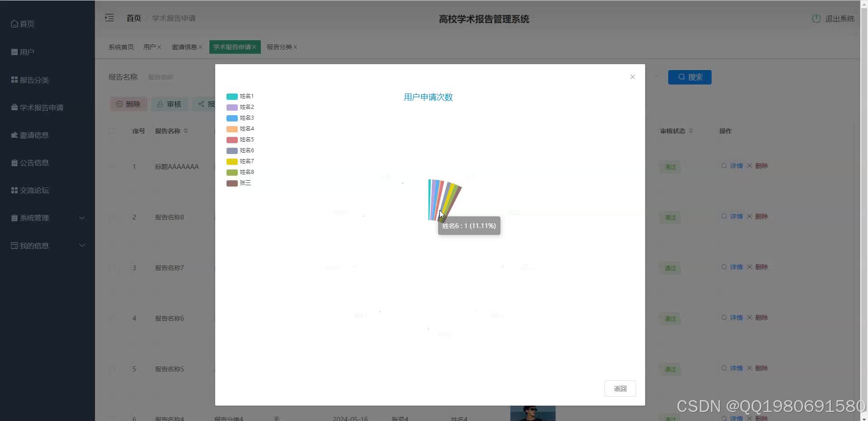Image resolution: width=868 pixels, height=421 pixels.
Task: Switch to the 用户 tab
Action: (150, 47)
